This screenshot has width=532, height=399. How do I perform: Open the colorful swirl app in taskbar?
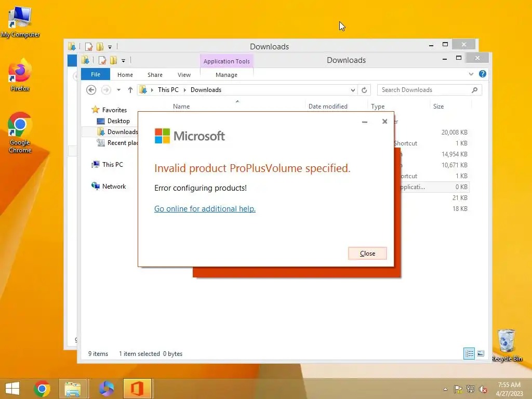pos(106,389)
